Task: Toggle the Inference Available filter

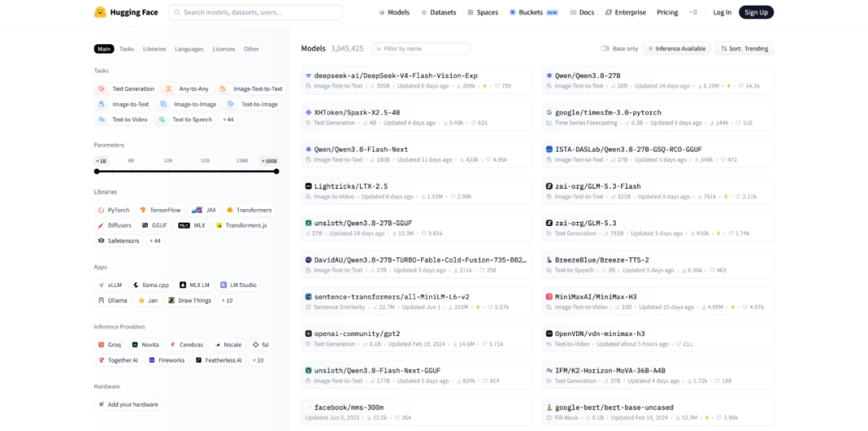Action: (677, 49)
